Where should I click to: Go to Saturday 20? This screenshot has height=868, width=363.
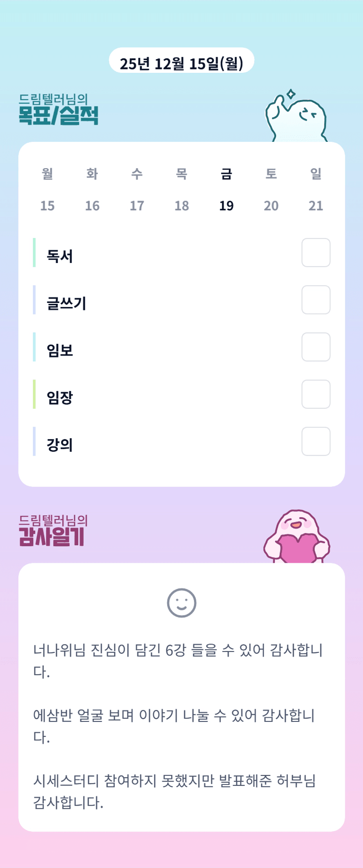(271, 205)
